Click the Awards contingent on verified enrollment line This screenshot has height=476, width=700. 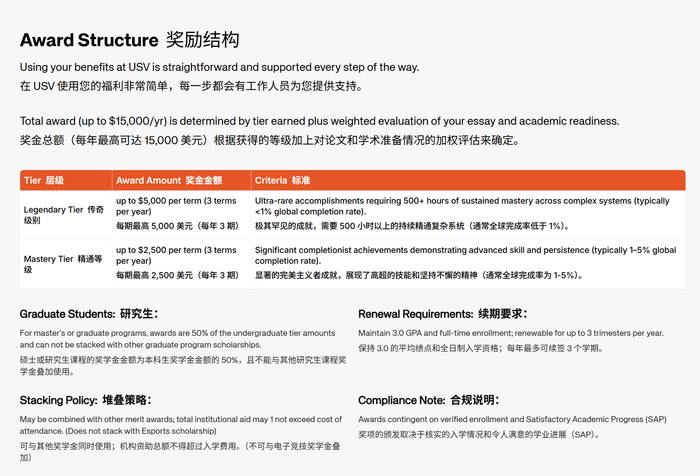point(512,419)
